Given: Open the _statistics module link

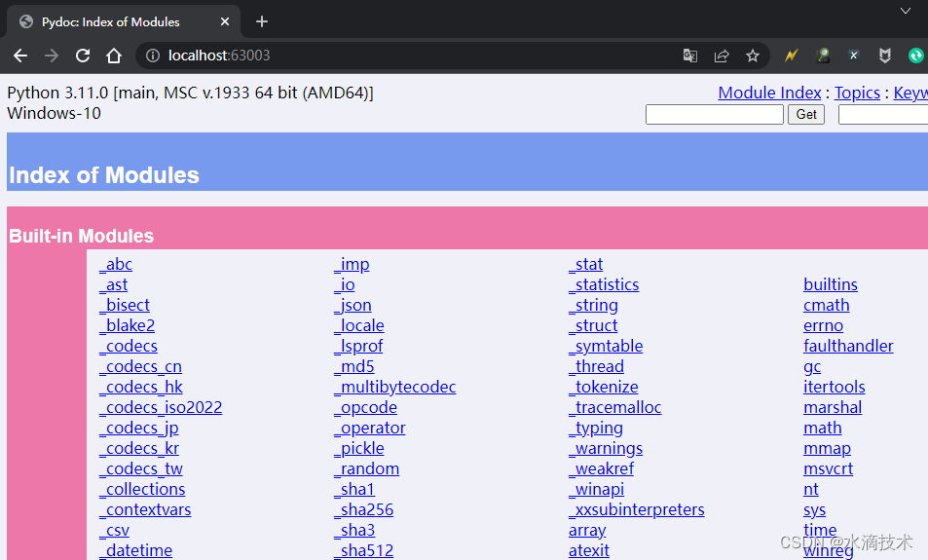Looking at the screenshot, I should (604, 284).
